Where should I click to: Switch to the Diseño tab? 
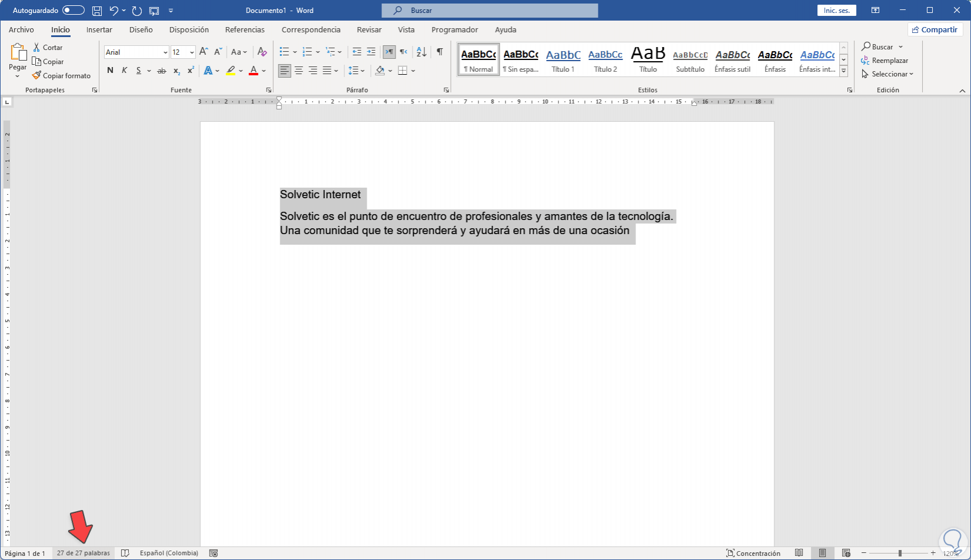tap(141, 29)
